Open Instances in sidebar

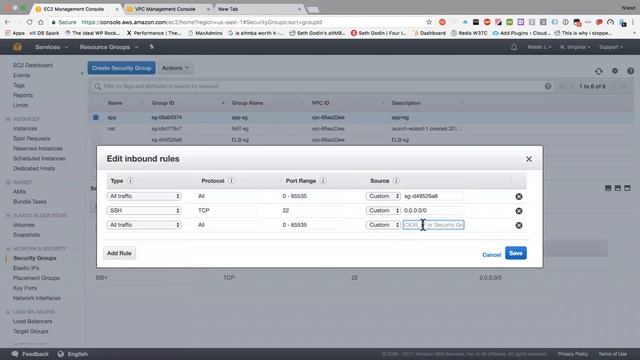click(25, 129)
